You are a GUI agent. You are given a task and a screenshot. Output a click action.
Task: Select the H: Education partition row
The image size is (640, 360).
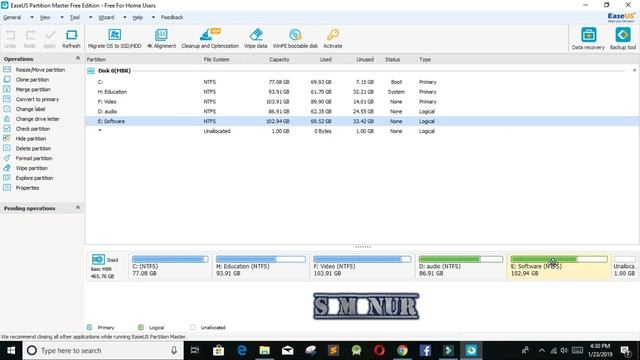362,92
